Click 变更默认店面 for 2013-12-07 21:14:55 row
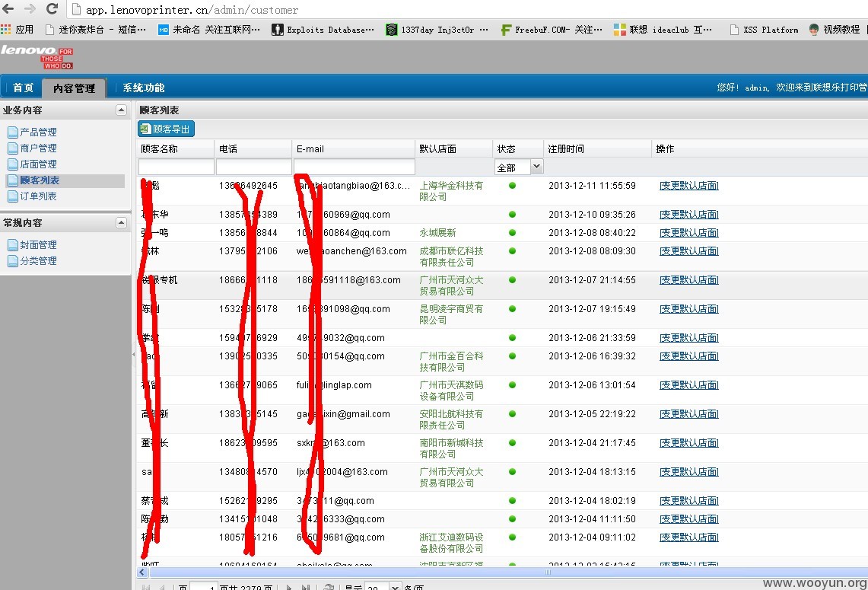The height and width of the screenshot is (590, 868). [x=689, y=279]
